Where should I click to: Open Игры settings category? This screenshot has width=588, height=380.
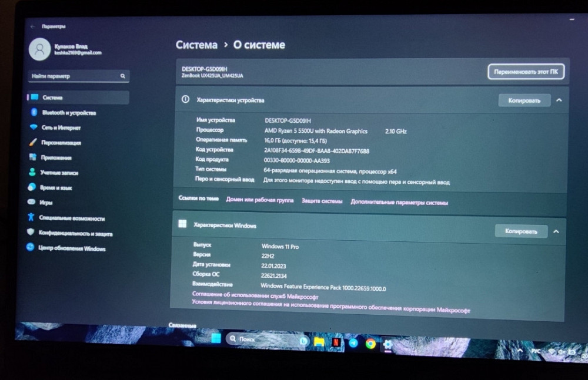46,203
